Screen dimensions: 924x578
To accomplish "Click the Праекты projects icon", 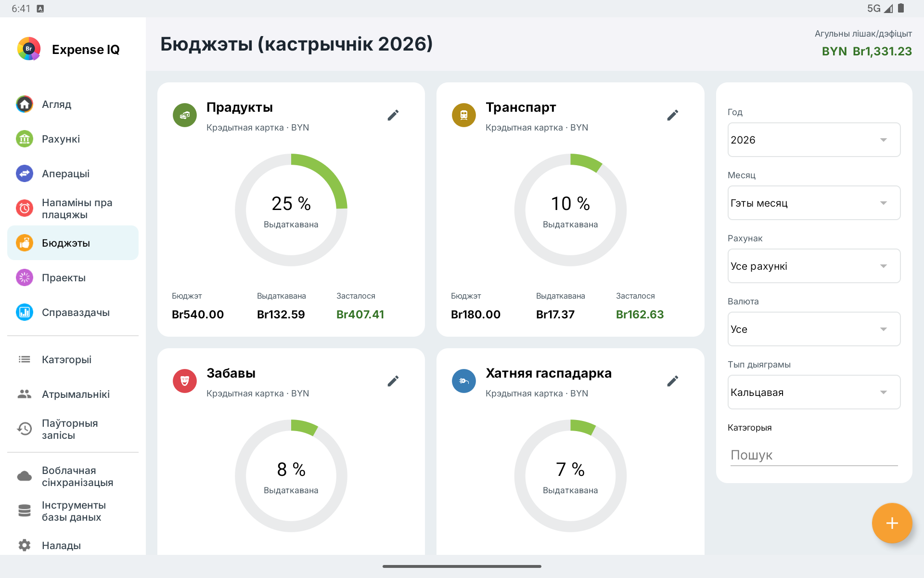I will (25, 277).
